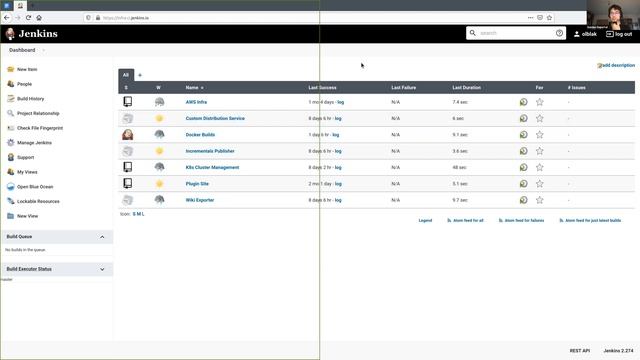This screenshot has width=640, height=360.
Task: Sort by the # Issues column header
Action: 576,88
